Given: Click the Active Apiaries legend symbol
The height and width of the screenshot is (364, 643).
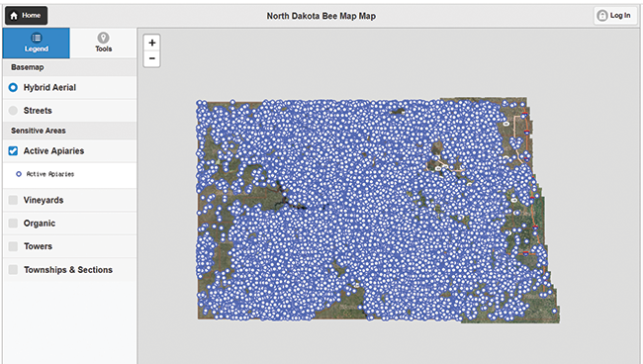Looking at the screenshot, I should point(19,174).
